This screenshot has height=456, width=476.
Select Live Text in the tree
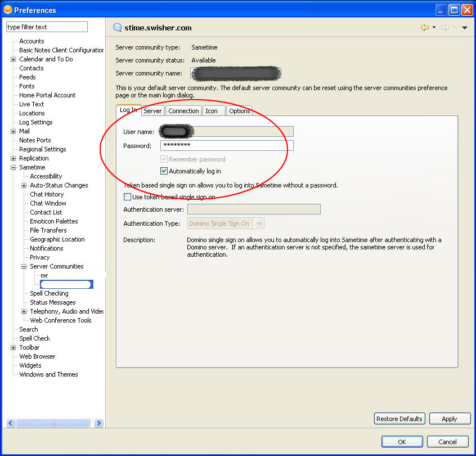coord(32,104)
